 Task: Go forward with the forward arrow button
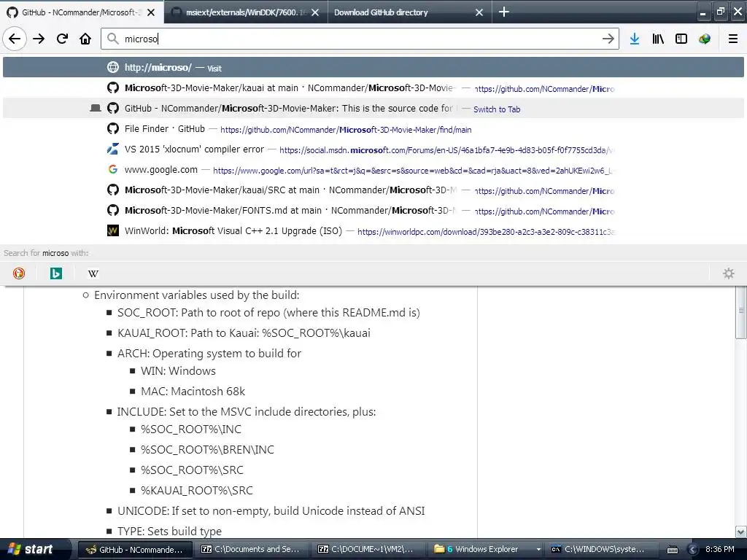(x=39, y=39)
